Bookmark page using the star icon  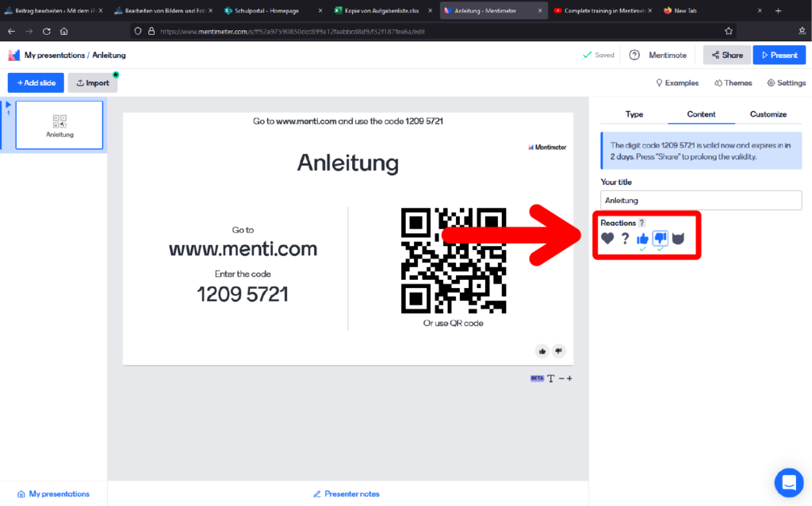pyautogui.click(x=729, y=31)
